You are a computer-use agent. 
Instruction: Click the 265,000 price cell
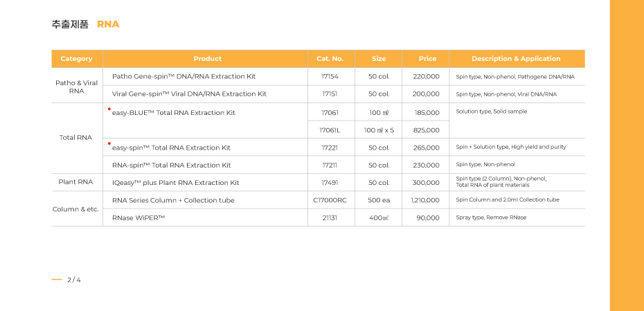[427, 148]
